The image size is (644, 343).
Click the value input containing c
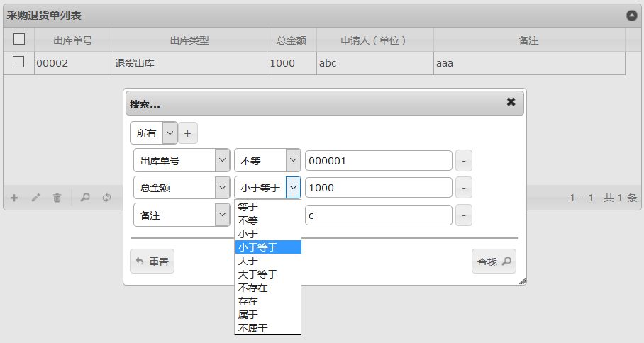378,215
